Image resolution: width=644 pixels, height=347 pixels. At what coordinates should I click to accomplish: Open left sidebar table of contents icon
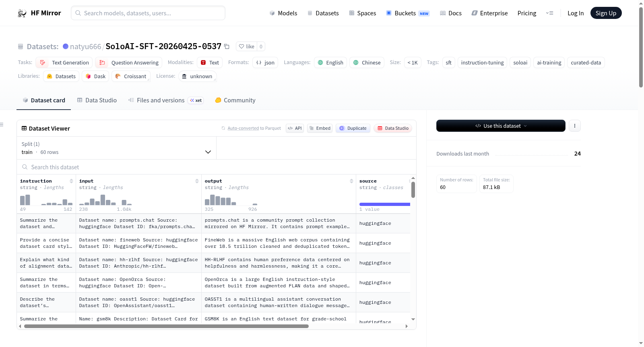point(2,125)
